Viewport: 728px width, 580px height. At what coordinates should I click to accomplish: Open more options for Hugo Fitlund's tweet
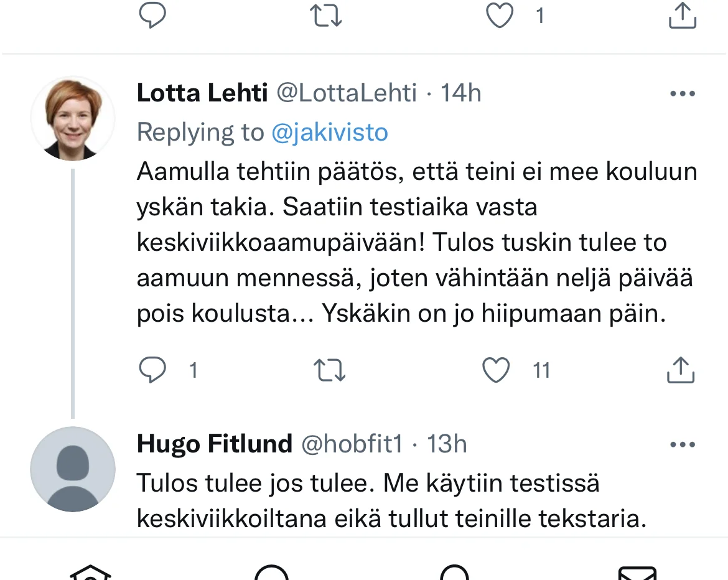(682, 444)
